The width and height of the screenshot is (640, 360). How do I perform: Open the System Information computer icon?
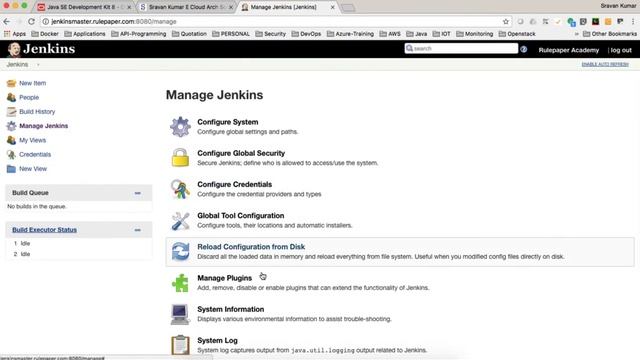pos(180,314)
